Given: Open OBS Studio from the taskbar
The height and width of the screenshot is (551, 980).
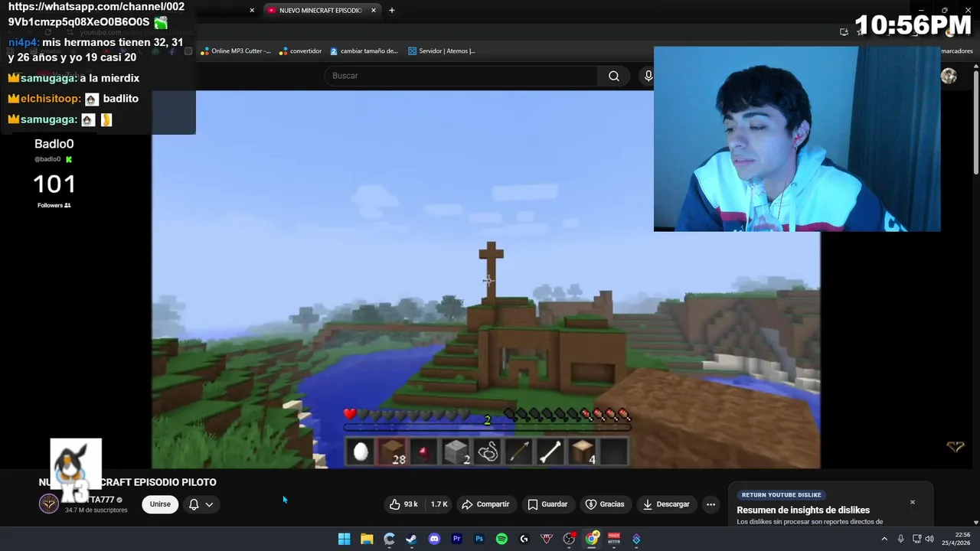Looking at the screenshot, I should pos(569,539).
